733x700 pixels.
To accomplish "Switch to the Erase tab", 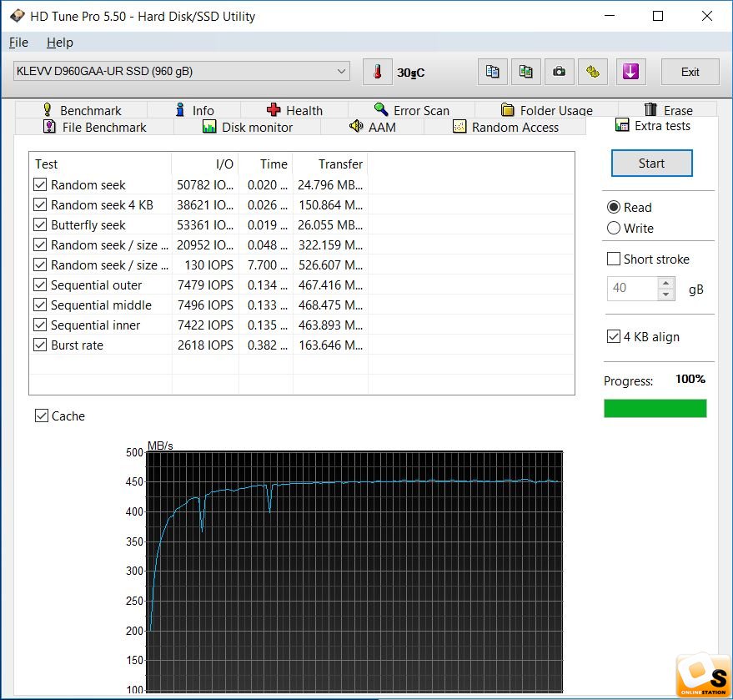I will point(668,110).
